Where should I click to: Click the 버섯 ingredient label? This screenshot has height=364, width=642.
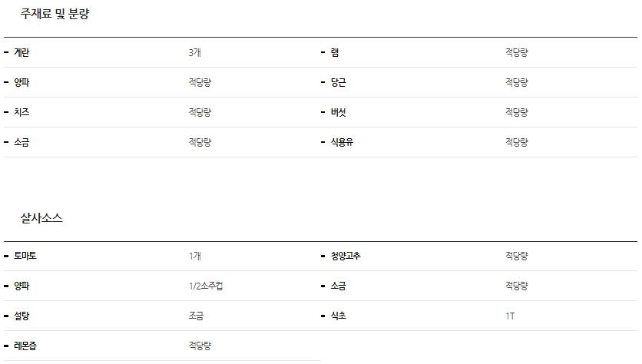(339, 113)
